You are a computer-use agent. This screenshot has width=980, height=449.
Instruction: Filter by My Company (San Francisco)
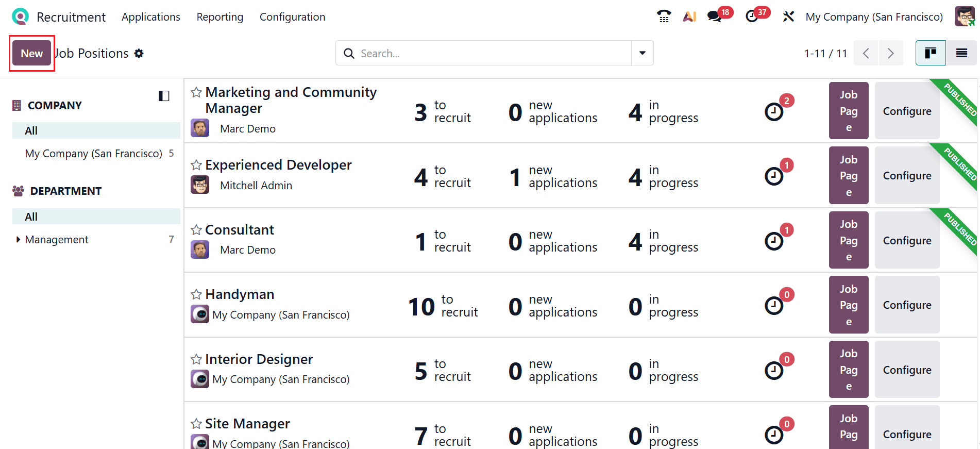[96, 154]
